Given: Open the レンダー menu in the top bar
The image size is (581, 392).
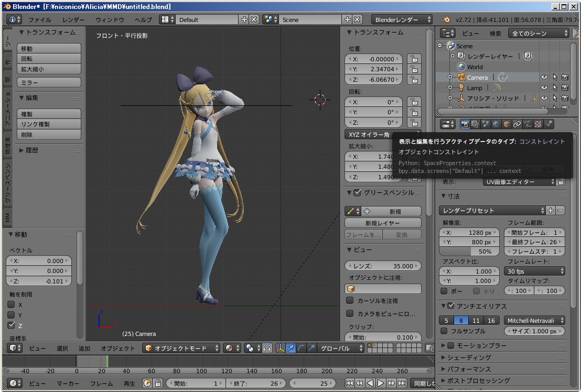Looking at the screenshot, I should tap(73, 20).
